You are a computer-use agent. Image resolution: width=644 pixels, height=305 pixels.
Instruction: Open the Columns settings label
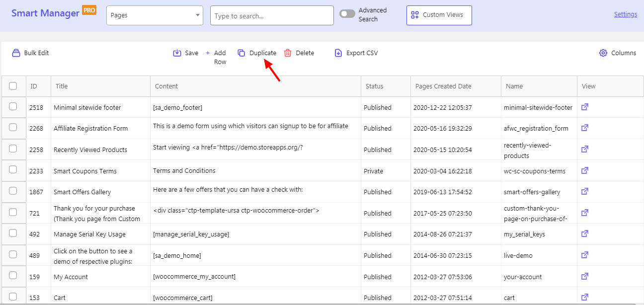(x=624, y=53)
